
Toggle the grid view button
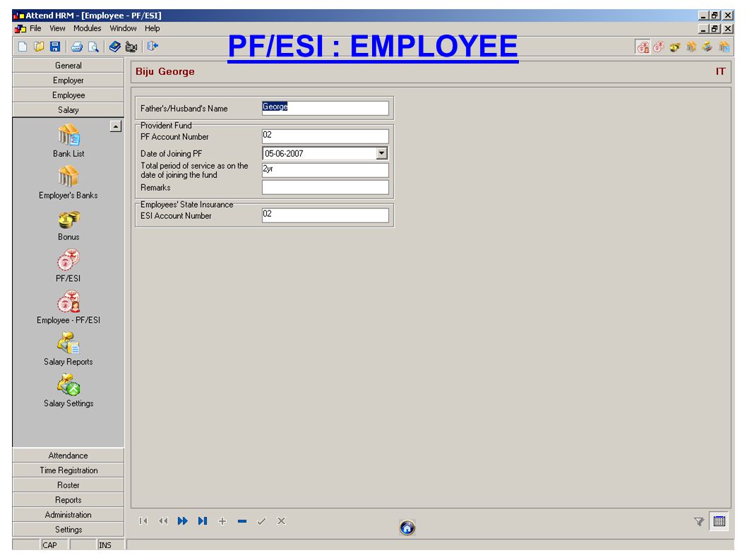pos(719,521)
